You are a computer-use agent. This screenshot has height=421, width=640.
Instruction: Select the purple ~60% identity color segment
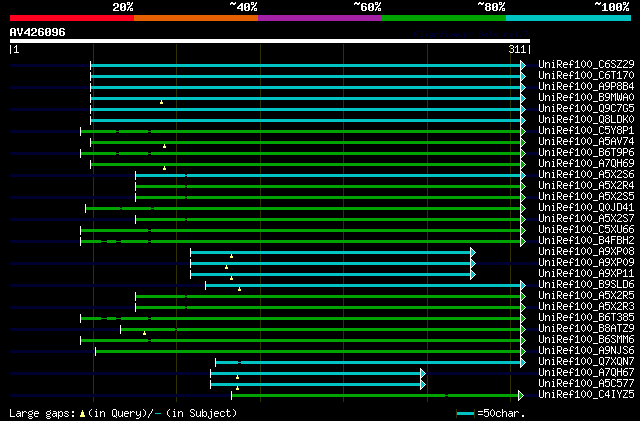pyautogui.click(x=320, y=18)
